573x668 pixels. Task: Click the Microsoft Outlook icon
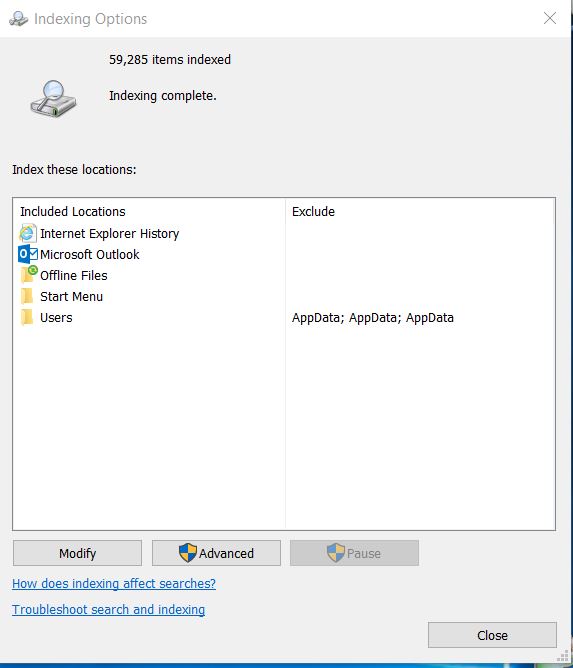coord(28,254)
